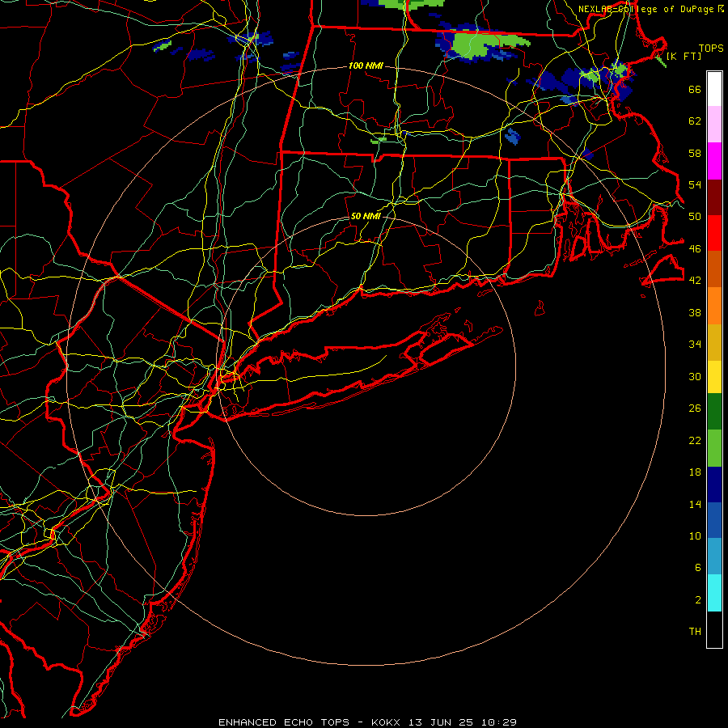Click the black TH threshold swatch
Viewport: 728px width, 728px height.
(714, 629)
